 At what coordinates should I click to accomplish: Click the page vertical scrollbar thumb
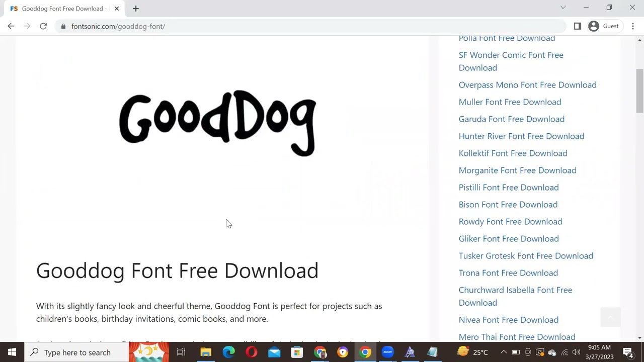pos(639,90)
